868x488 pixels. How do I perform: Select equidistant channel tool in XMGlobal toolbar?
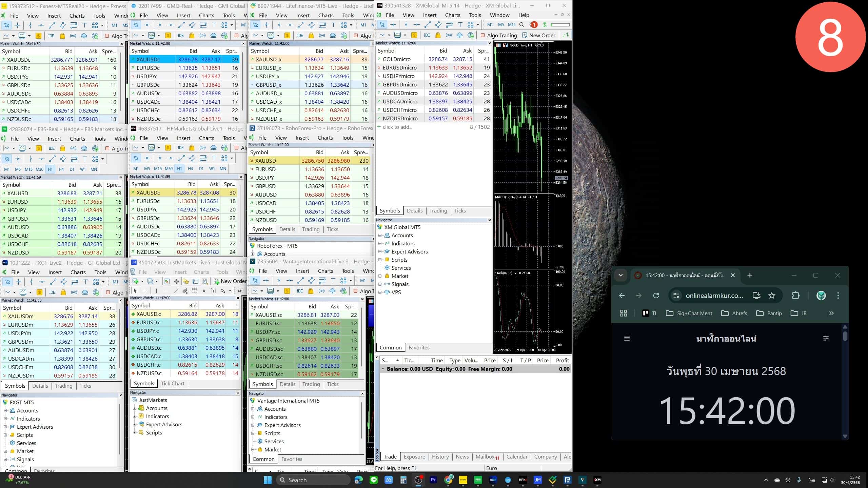(438, 25)
